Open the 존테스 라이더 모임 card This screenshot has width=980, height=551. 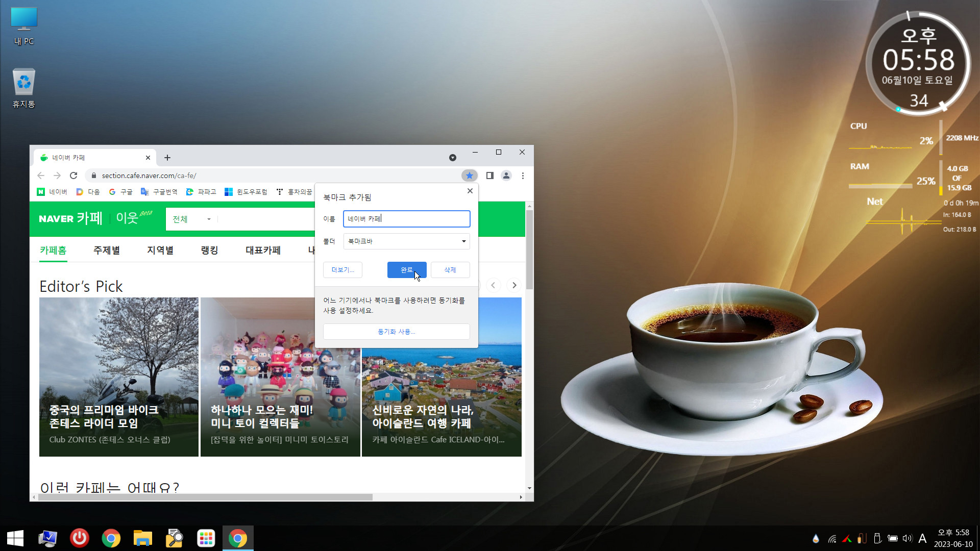coord(119,377)
